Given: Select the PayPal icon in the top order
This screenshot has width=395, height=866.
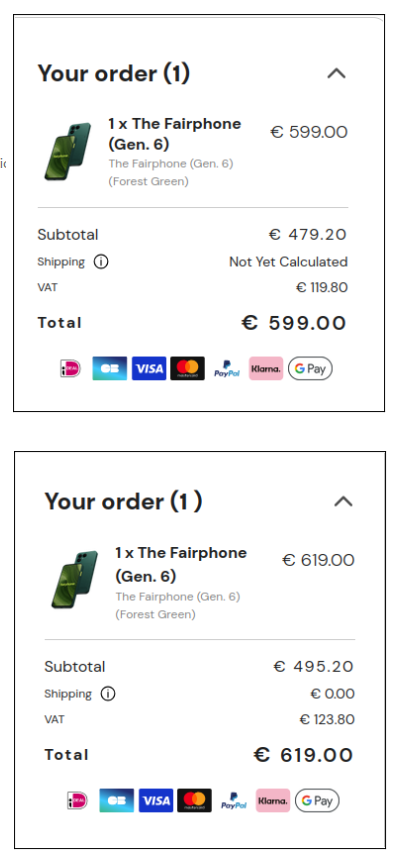Looking at the screenshot, I should tap(227, 368).
